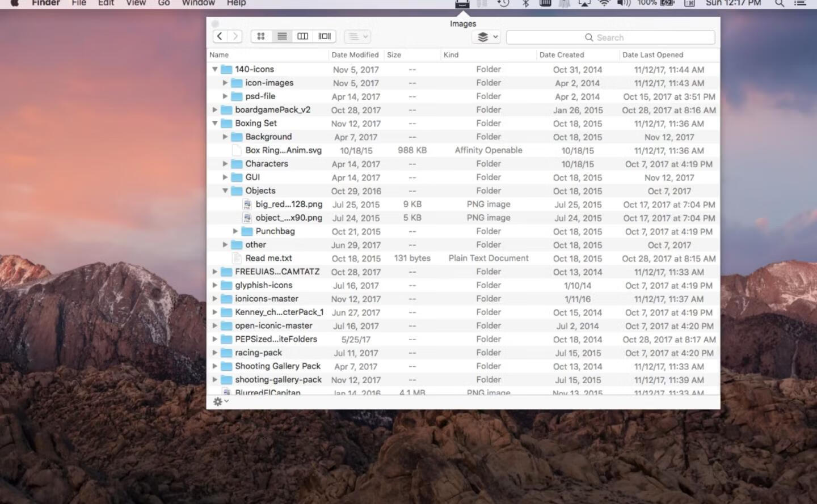Collapse the Boxing Set folder
Image resolution: width=817 pixels, height=504 pixels.
pyautogui.click(x=215, y=123)
